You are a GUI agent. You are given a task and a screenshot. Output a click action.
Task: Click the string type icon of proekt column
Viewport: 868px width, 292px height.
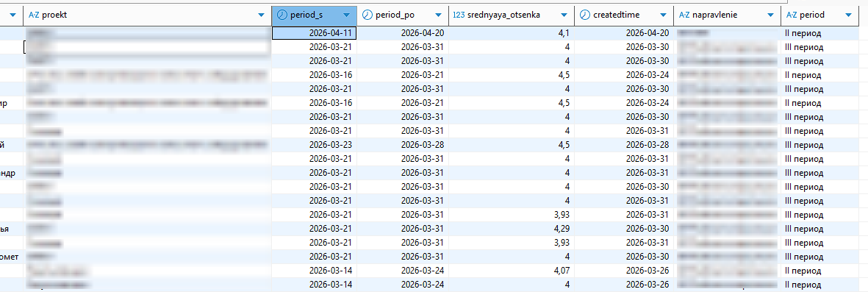click(x=33, y=15)
